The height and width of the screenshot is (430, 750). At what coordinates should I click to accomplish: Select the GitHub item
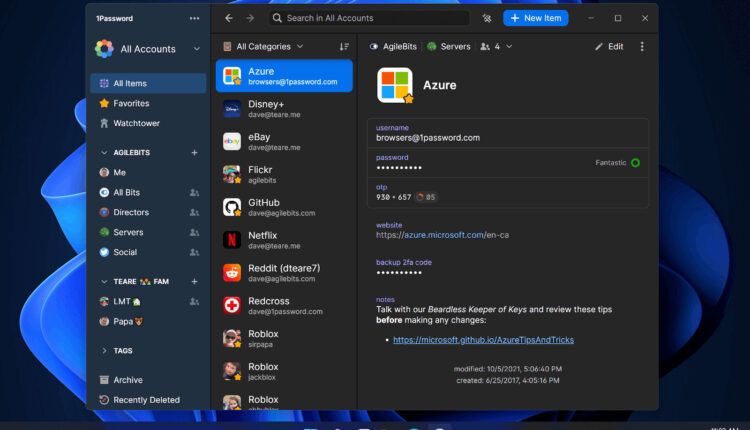tap(284, 207)
